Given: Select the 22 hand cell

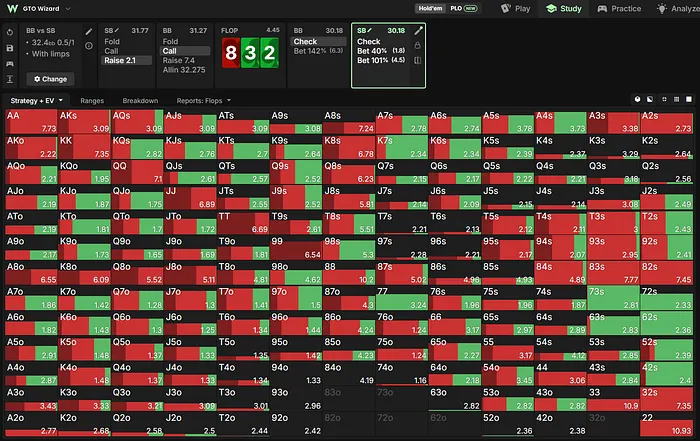Looking at the screenshot, I should pos(667,424).
